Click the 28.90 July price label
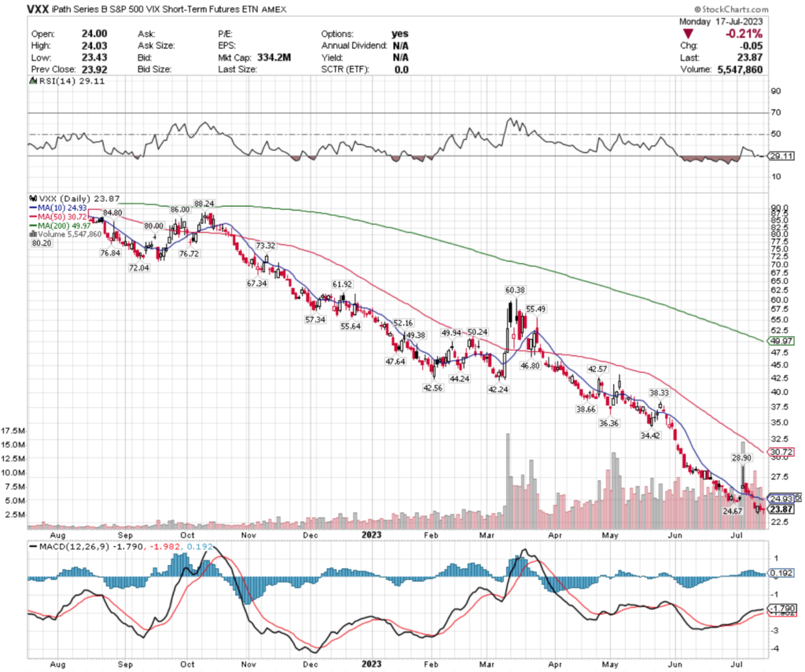Viewport: 805px width, 672px height. pyautogui.click(x=741, y=458)
